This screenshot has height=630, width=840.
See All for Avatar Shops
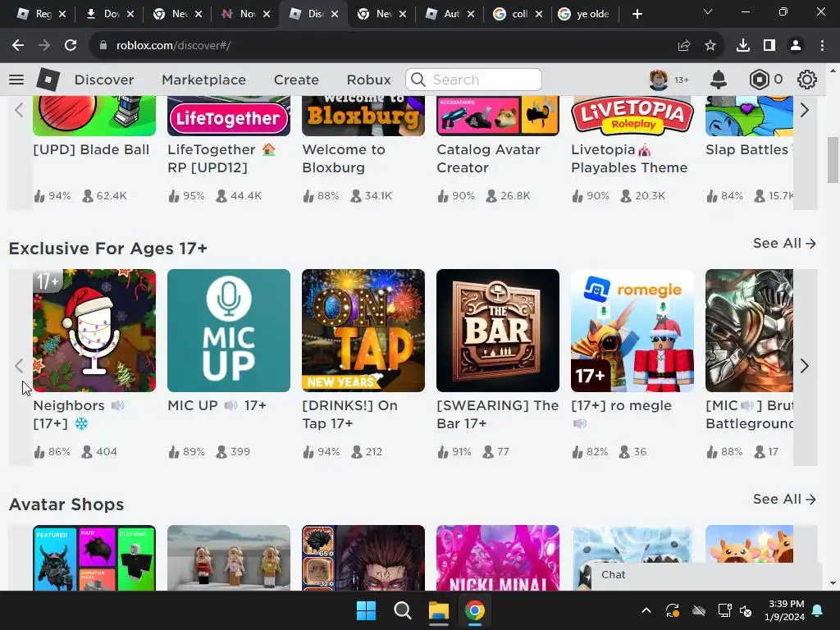pyautogui.click(x=784, y=500)
